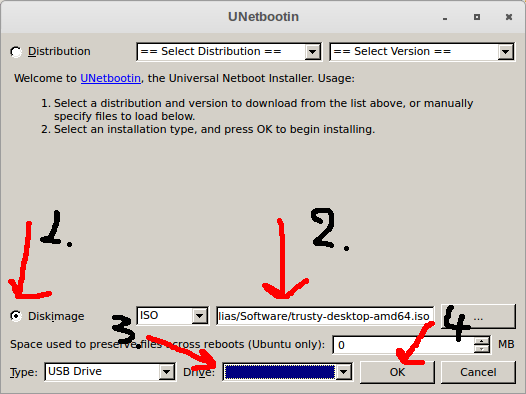Increase persistent space with up arrow
Image resolution: width=526 pixels, height=394 pixels.
482,341
